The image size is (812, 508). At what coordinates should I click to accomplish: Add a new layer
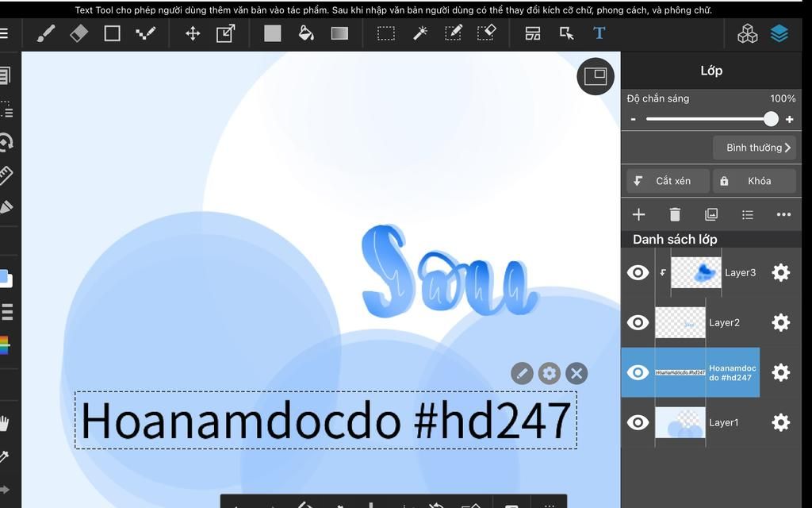[639, 214]
